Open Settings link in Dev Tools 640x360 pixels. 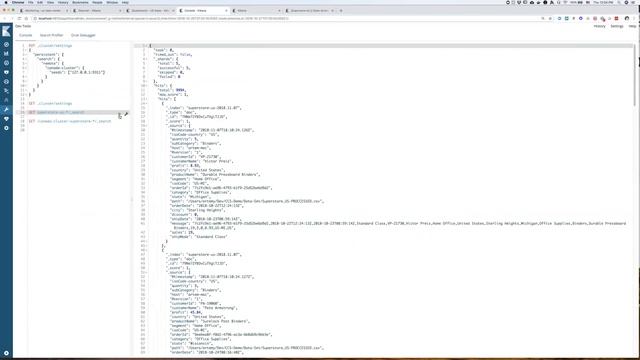pyautogui.click(x=617, y=26)
